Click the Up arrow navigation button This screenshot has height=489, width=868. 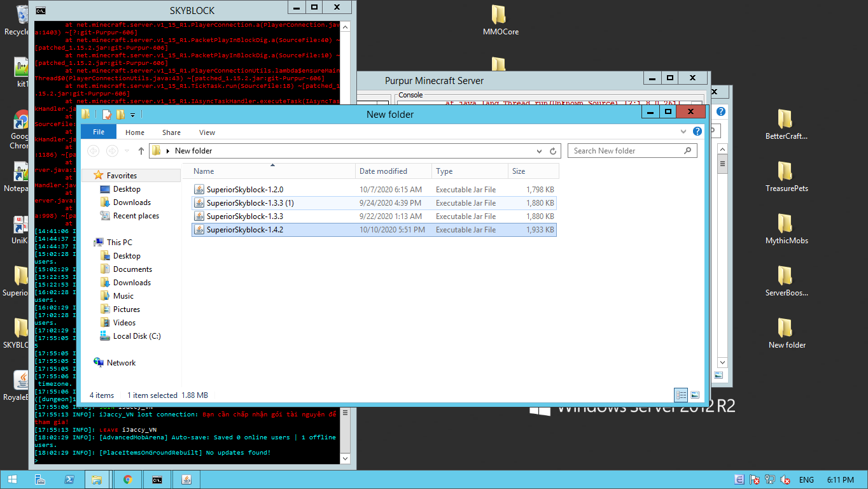point(141,151)
